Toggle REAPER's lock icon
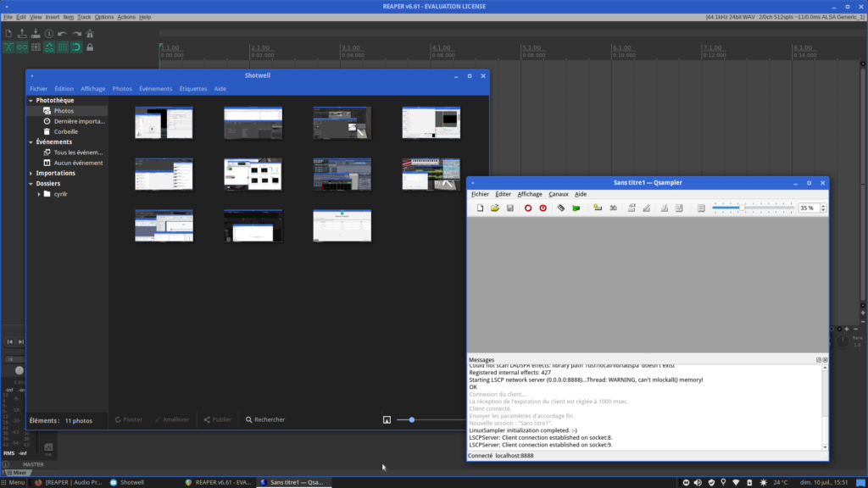Image resolution: width=868 pixels, height=488 pixels. [90, 47]
